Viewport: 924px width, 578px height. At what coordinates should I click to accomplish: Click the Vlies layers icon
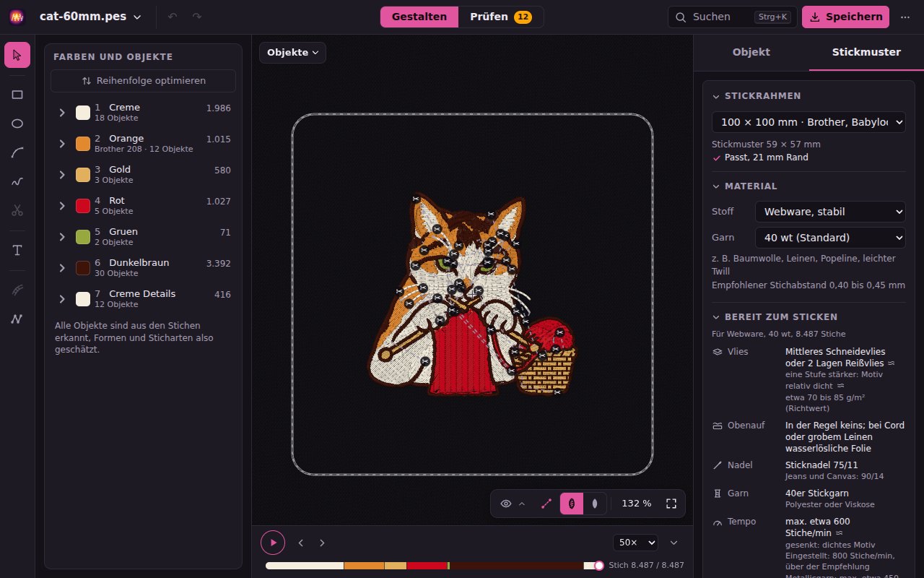(718, 352)
